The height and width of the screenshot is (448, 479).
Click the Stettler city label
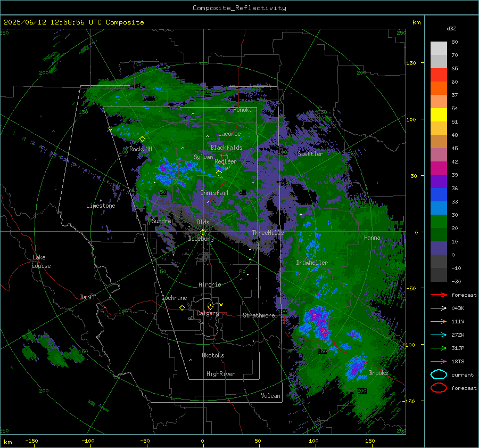pyautogui.click(x=310, y=154)
